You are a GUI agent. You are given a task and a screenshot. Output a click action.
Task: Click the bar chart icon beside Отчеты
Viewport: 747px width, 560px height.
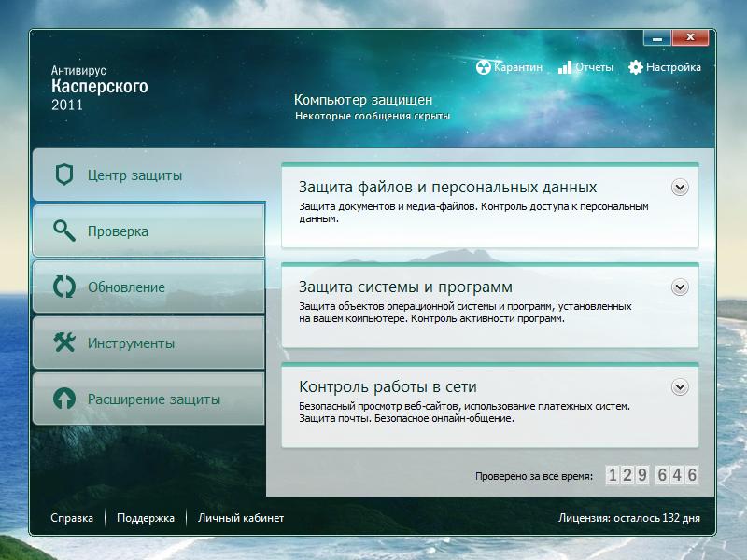click(565, 67)
